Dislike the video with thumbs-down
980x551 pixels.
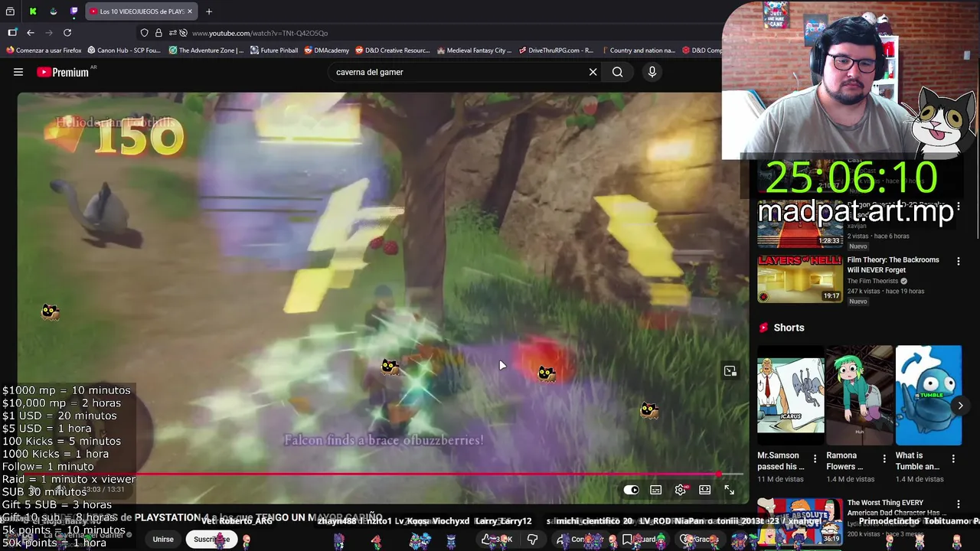[x=532, y=539]
